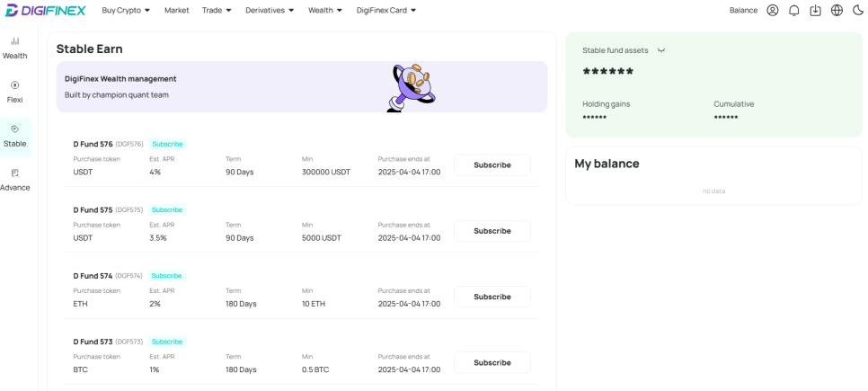Show hidden stable fund assets eye icon

coord(661,50)
